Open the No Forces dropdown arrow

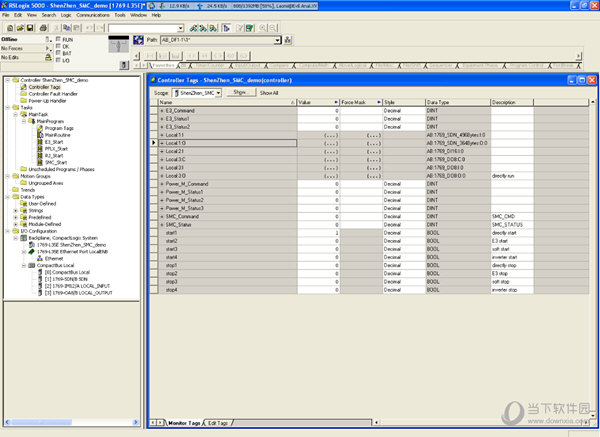coord(48,48)
